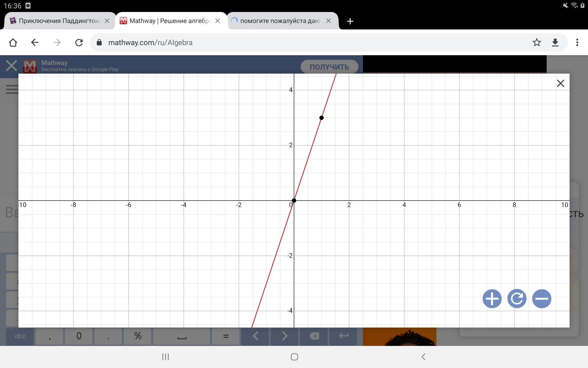Image resolution: width=588 pixels, height=368 pixels.
Task: Zoom in the graph with plus button
Action: pyautogui.click(x=492, y=298)
